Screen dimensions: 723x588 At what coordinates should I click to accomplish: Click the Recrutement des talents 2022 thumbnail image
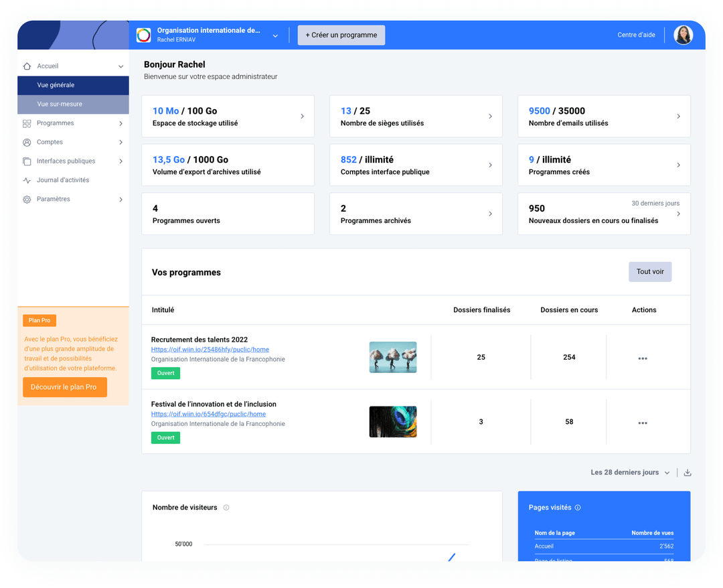(392, 357)
